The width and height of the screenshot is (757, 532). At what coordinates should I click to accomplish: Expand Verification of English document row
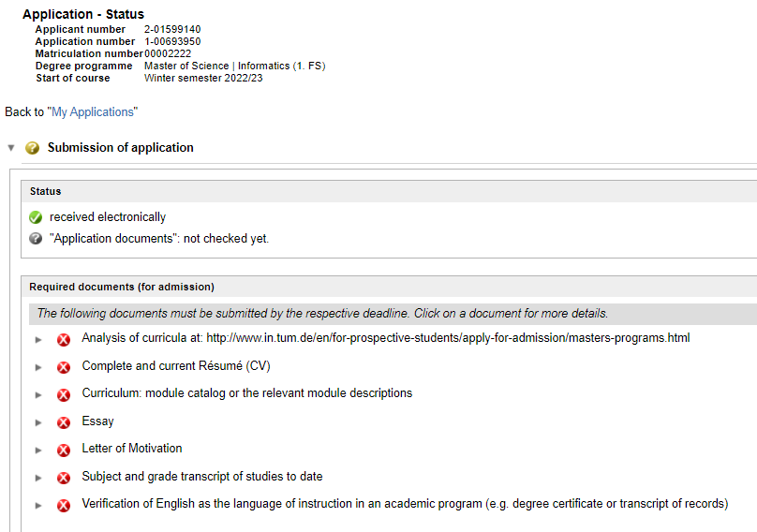click(39, 505)
